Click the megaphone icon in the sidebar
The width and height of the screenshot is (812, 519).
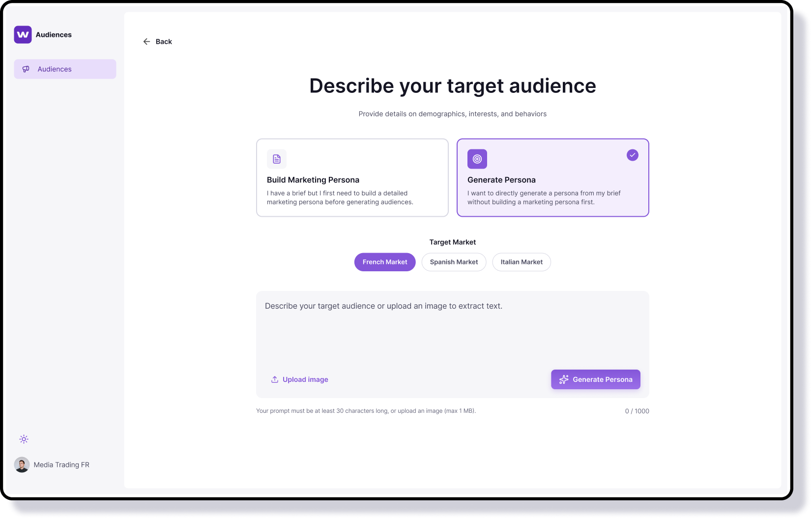(x=26, y=69)
